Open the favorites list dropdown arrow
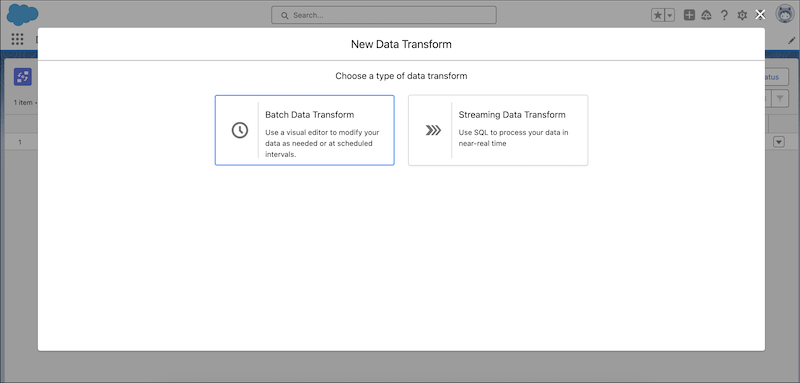The width and height of the screenshot is (800, 383). coord(670,15)
